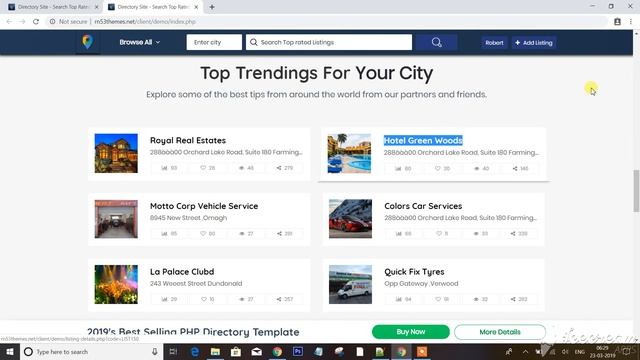Open Photoshop from the taskbar
The height and width of the screenshot is (360, 640).
point(298,351)
